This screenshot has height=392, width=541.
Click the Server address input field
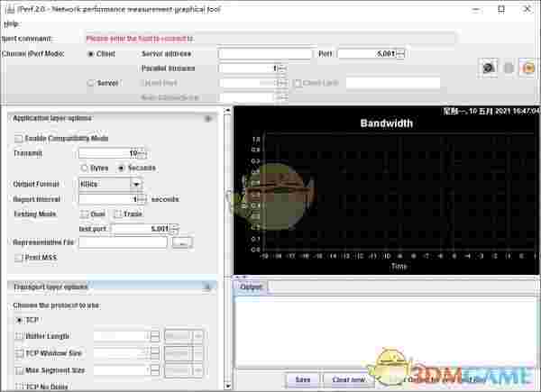tap(265, 54)
